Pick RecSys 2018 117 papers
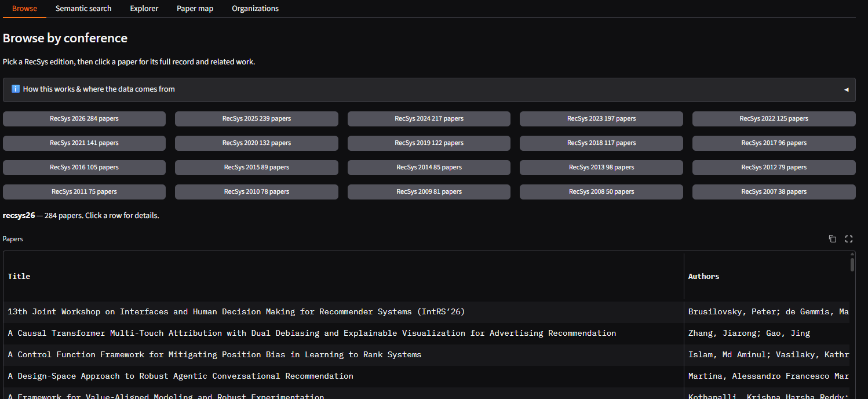 click(601, 143)
